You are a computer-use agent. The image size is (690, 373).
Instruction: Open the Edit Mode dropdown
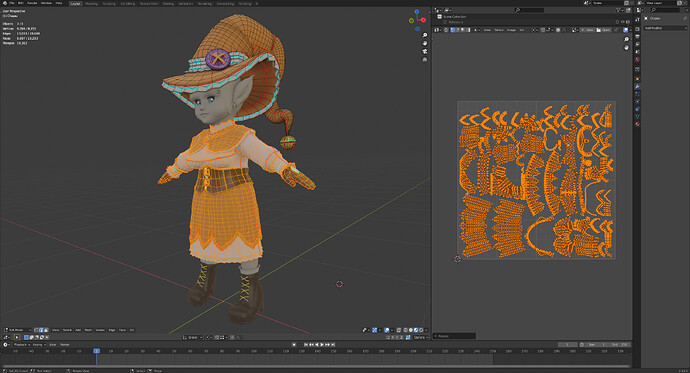coord(18,330)
